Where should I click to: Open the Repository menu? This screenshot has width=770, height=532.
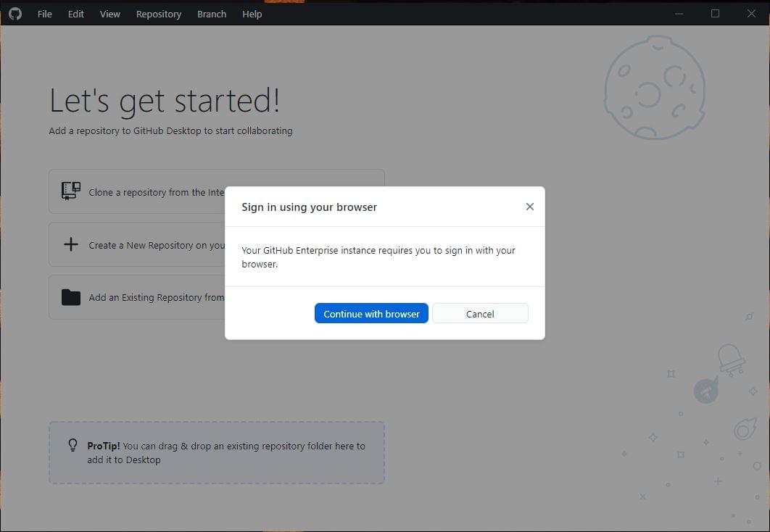pos(159,14)
